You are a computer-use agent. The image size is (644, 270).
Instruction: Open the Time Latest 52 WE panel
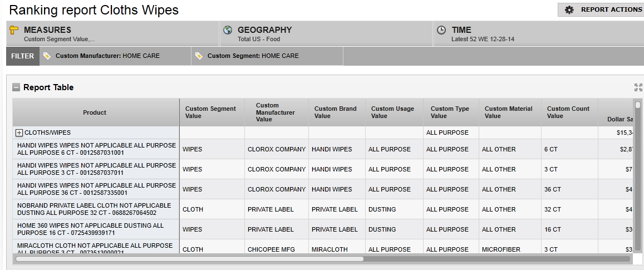pyautogui.click(x=537, y=34)
